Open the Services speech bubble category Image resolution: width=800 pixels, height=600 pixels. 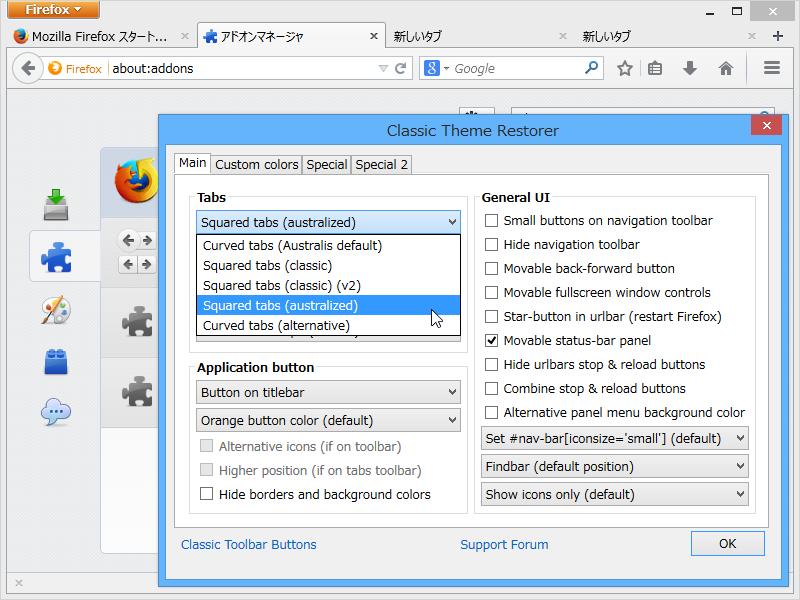pyautogui.click(x=56, y=412)
